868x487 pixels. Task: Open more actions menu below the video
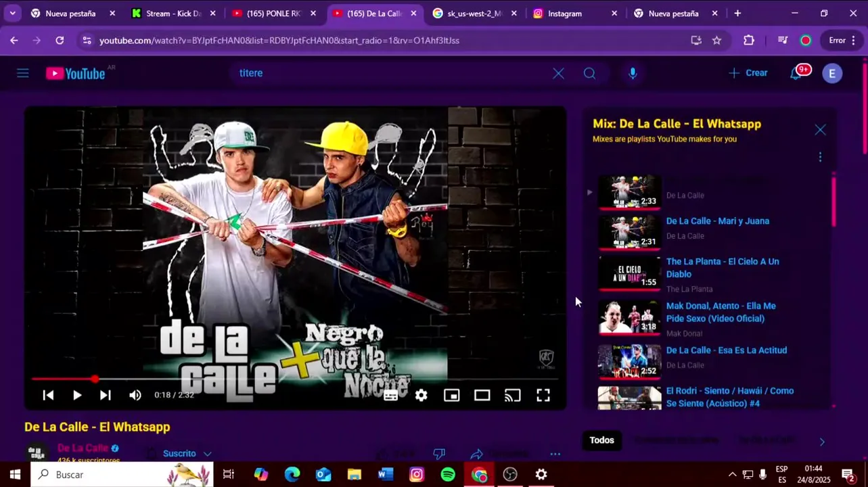(x=555, y=454)
